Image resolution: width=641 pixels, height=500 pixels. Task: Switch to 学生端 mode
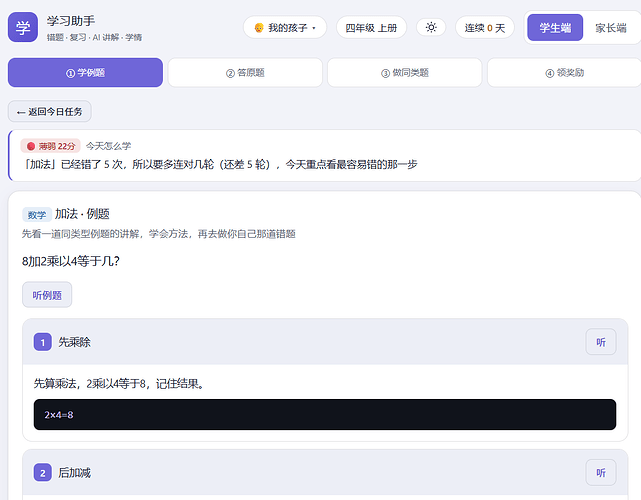click(555, 27)
